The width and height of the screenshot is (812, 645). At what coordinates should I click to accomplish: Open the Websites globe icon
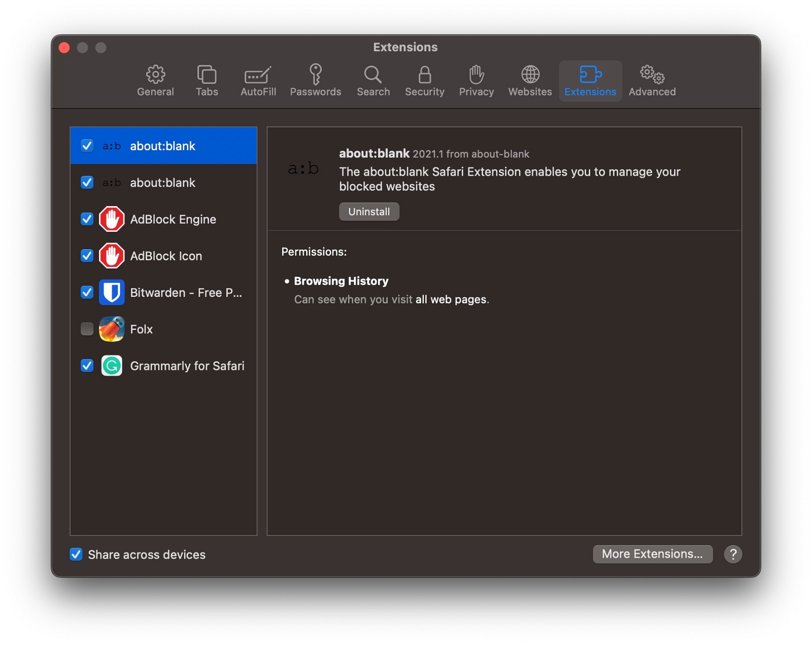pyautogui.click(x=530, y=75)
